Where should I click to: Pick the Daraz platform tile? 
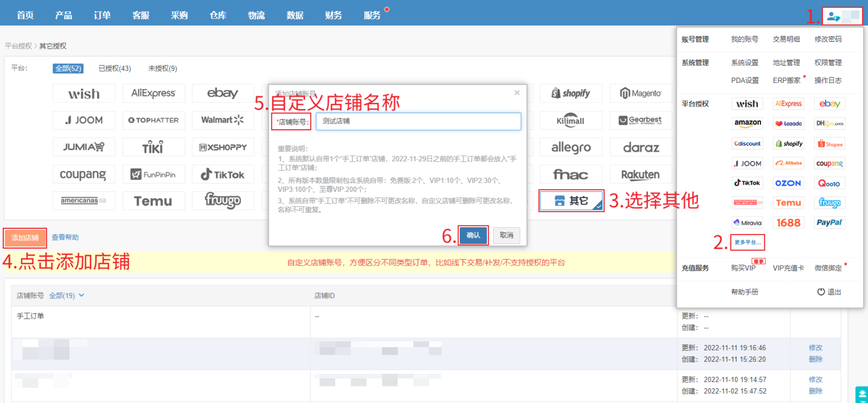point(641,147)
